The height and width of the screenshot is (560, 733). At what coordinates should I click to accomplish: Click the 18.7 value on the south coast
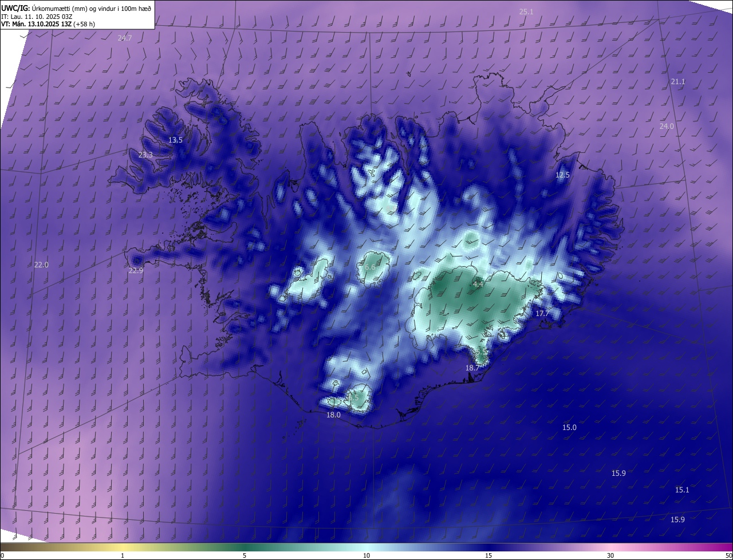[x=472, y=368]
